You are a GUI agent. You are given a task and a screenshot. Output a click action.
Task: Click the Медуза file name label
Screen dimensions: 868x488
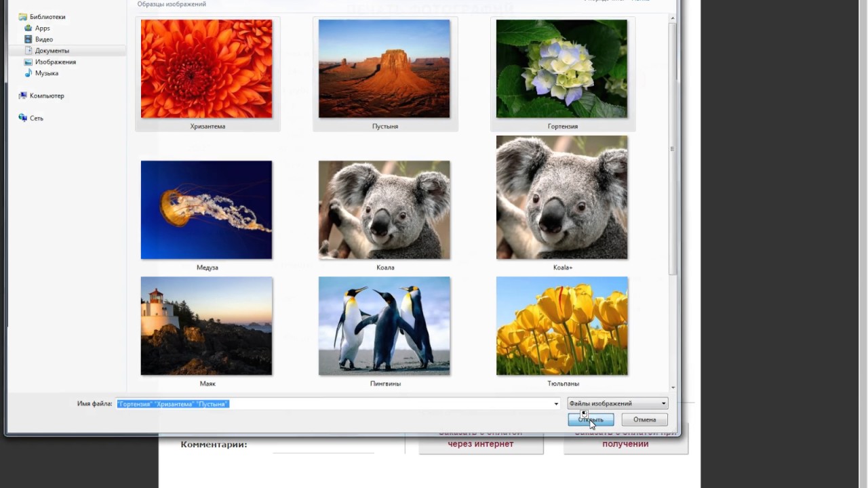coord(208,268)
